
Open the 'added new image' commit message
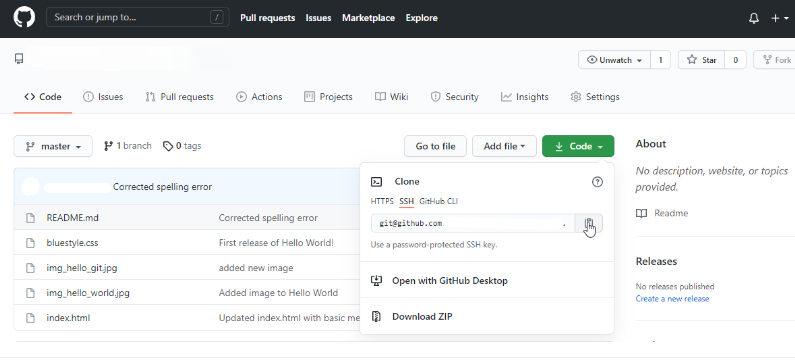click(x=256, y=268)
